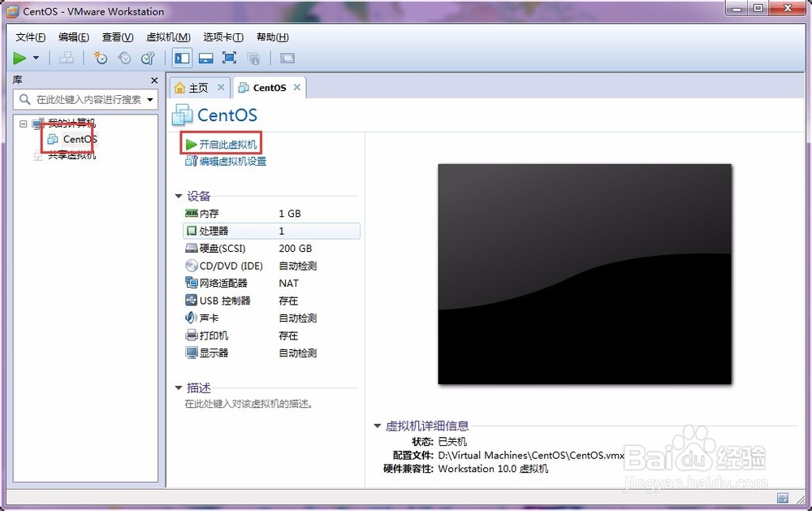
Task: Enter full screen mode icon
Action: pyautogui.click(x=228, y=58)
